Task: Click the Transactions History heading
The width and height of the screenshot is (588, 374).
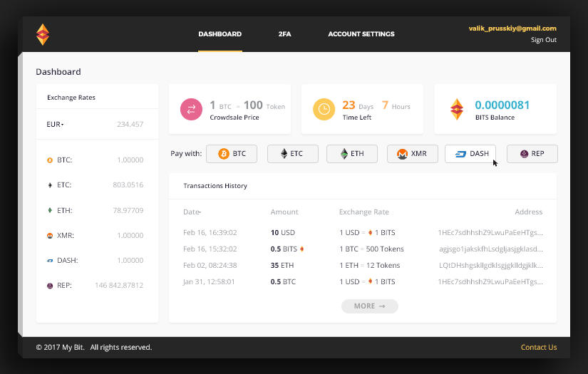Action: pos(215,186)
